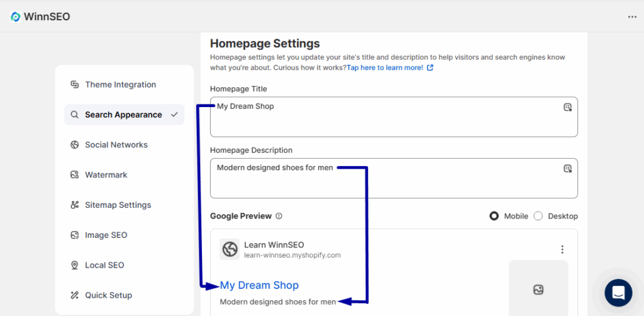Open the Search Appearance section
The width and height of the screenshot is (644, 316).
click(x=125, y=115)
